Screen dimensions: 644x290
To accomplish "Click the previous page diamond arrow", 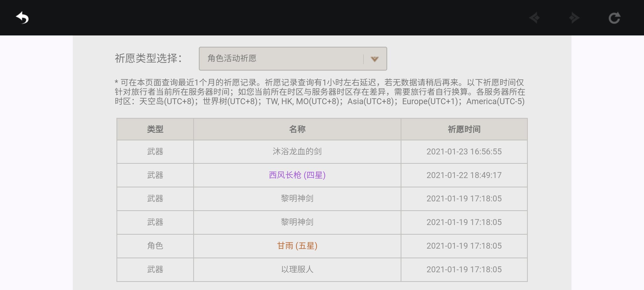I will click(x=535, y=18).
